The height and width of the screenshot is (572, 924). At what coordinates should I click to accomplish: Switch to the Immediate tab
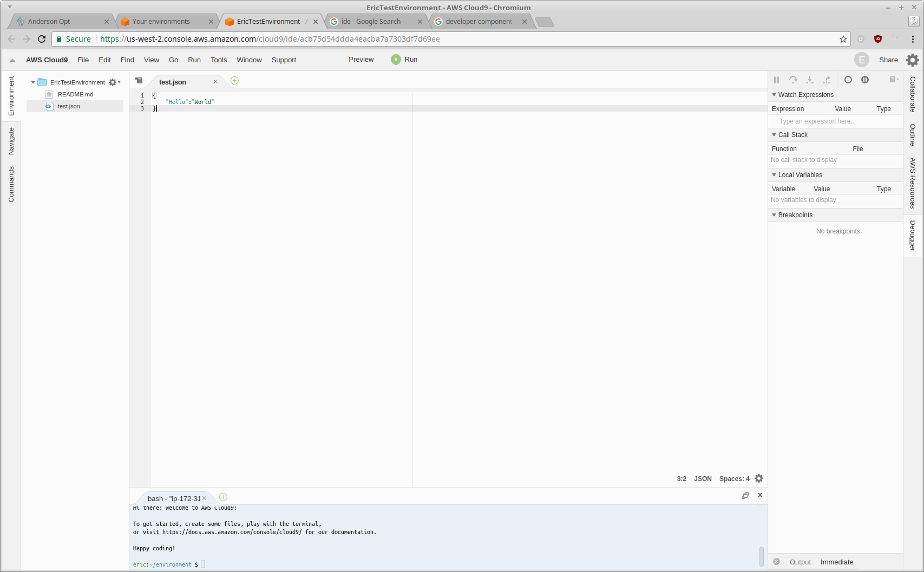836,562
